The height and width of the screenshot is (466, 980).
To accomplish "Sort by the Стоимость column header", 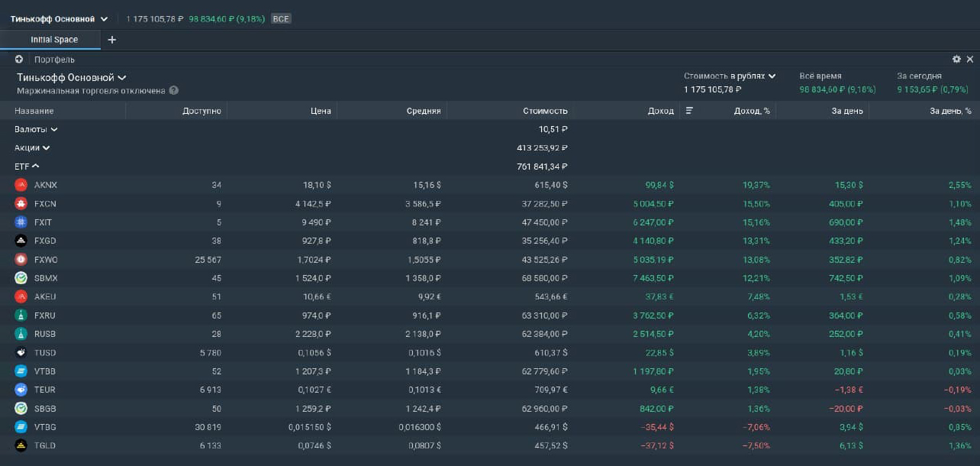I will tap(545, 111).
